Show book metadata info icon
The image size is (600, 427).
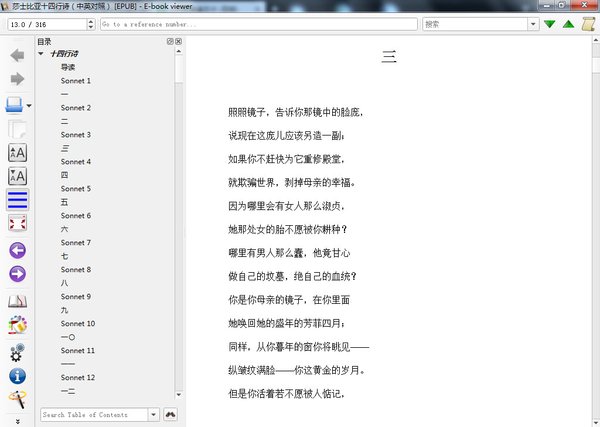17,376
